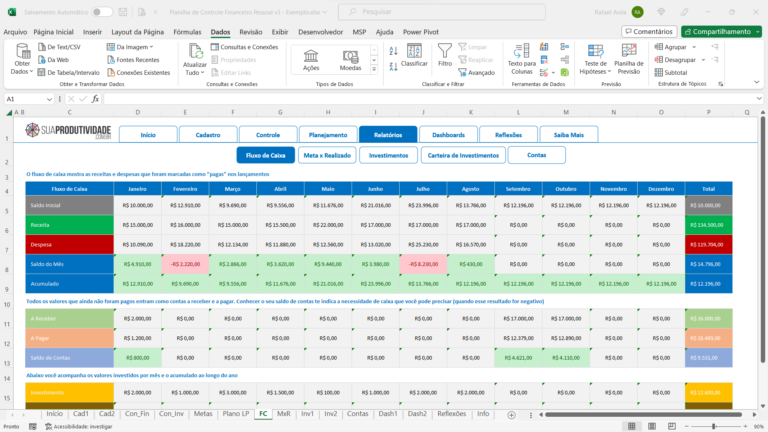Click in the Pesquisar search box
Screen dimensions: 768x432
click(442, 12)
